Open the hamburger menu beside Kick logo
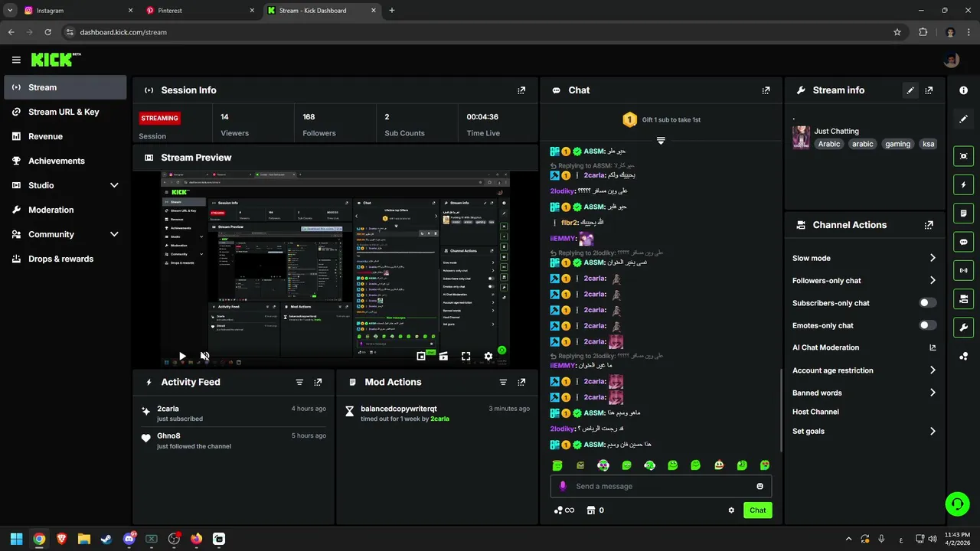 [16, 60]
